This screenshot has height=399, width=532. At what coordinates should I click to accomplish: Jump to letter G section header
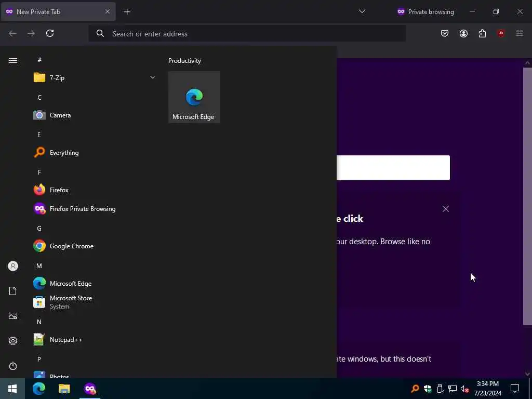coord(39,229)
